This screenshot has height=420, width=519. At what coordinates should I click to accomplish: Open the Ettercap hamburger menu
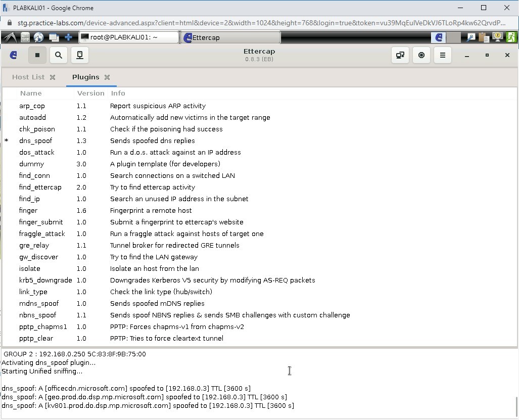(442, 55)
